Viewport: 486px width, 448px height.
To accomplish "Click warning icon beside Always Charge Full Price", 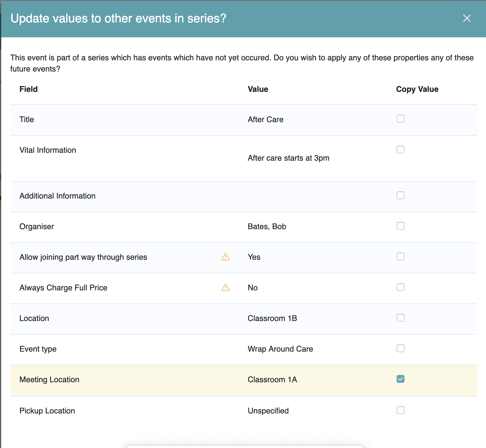I will pos(225,288).
